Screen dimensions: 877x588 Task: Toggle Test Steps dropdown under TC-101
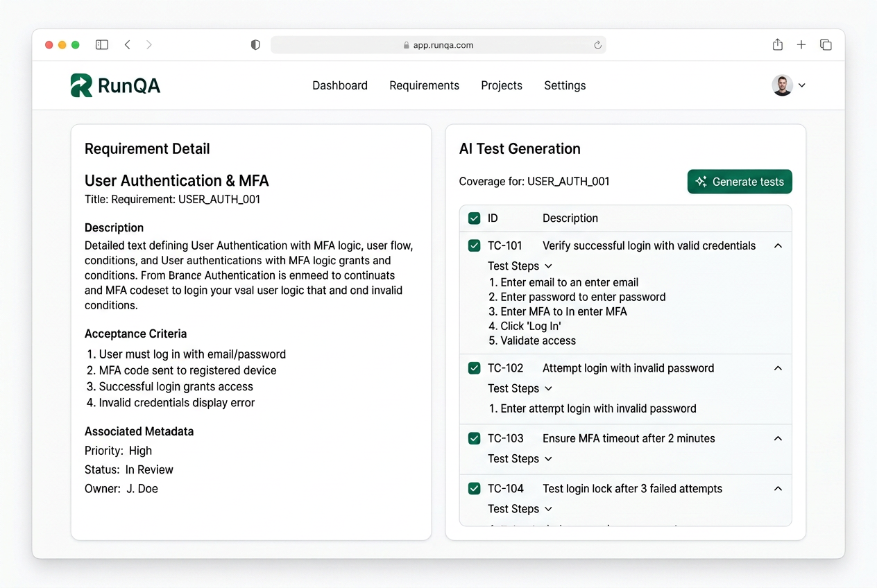520,266
